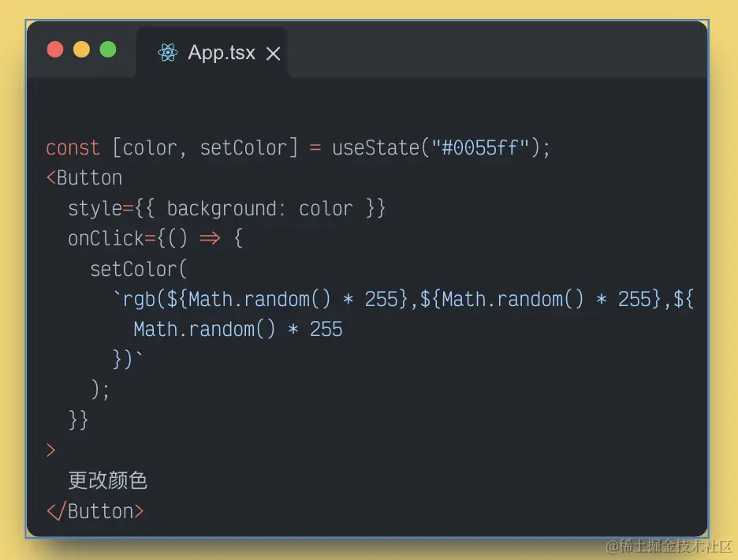Click the 稀土掘金技术社区 watermark
Viewport: 738px width, 560px height.
(x=669, y=546)
